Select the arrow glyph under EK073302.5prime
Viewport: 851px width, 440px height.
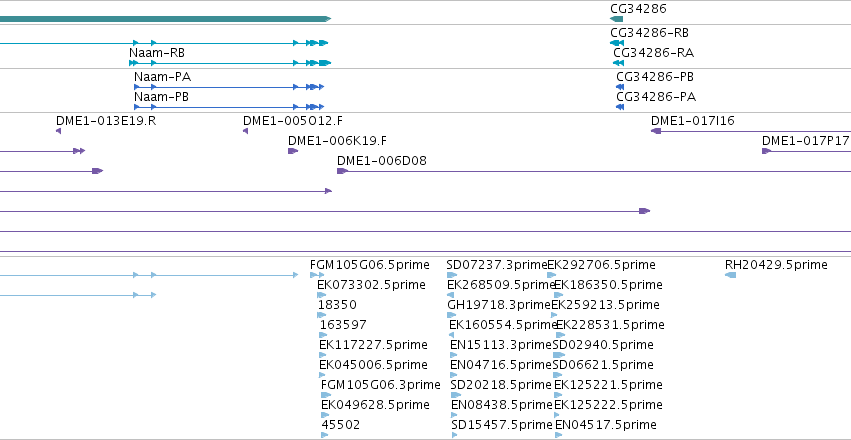point(321,295)
